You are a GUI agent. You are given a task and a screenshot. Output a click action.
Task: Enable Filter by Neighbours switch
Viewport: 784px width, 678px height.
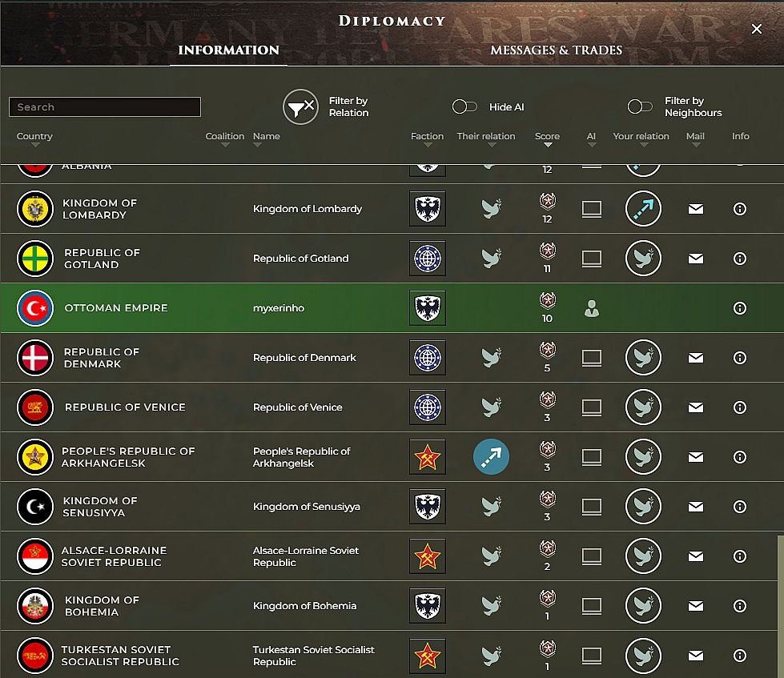pos(639,106)
